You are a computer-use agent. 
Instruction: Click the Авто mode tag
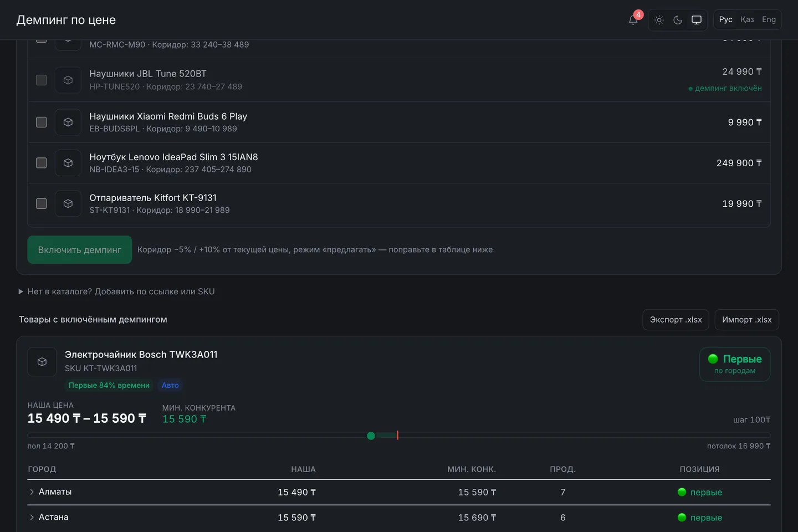coord(170,386)
